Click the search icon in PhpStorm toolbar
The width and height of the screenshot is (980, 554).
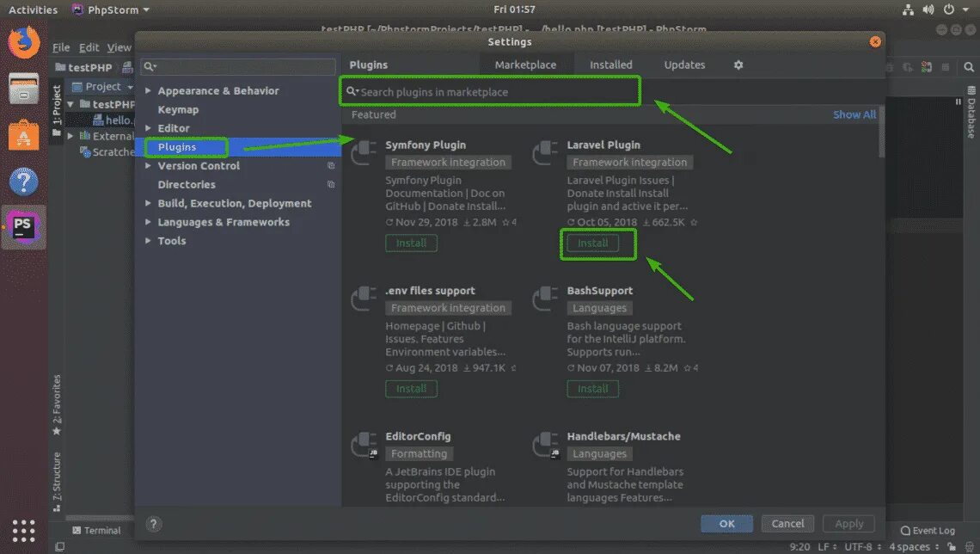(969, 67)
